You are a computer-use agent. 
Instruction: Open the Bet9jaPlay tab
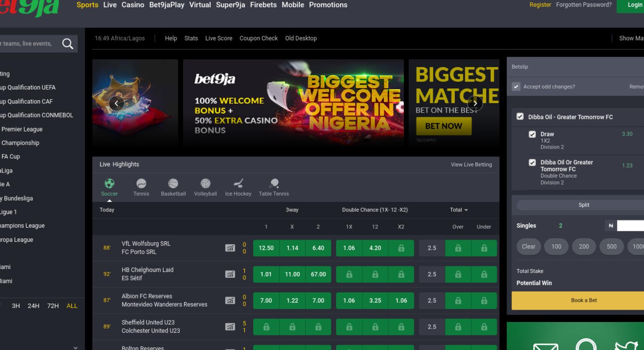167,5
